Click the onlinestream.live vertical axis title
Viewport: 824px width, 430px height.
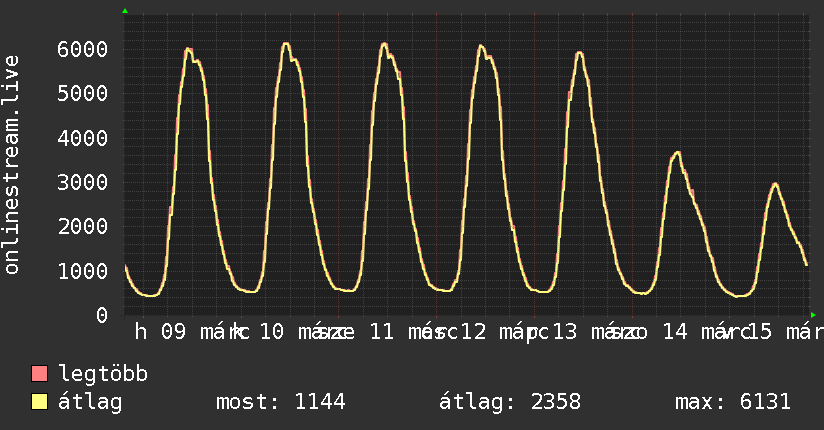coord(12,165)
